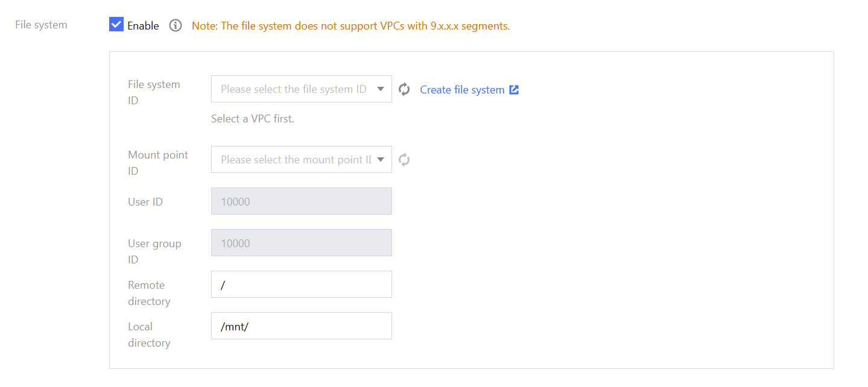Refresh the mount point ID list

404,160
